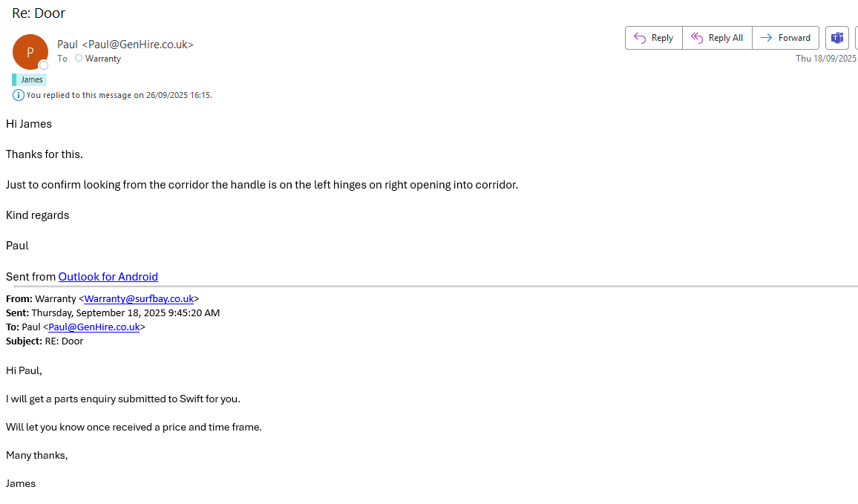
Task: Select the James category tag
Action: (31, 79)
